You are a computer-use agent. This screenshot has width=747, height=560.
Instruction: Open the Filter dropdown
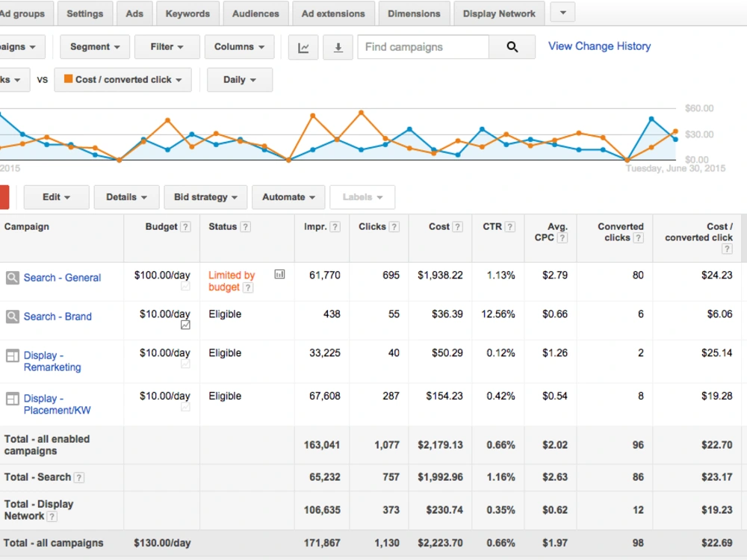[167, 46]
